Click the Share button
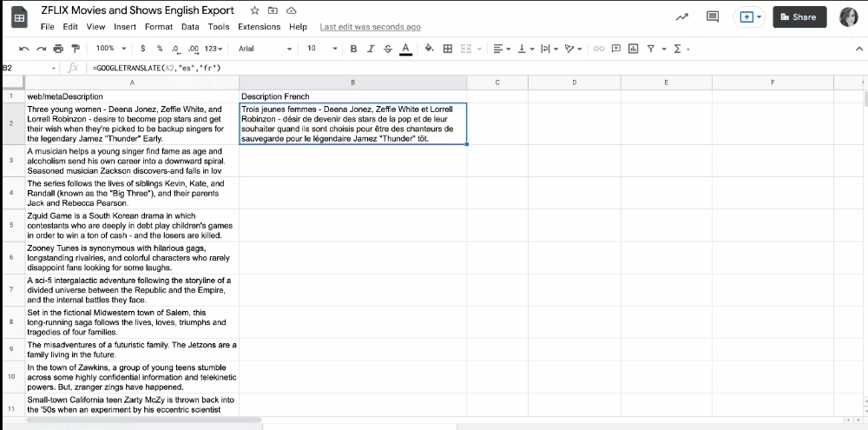The width and height of the screenshot is (868, 430). pyautogui.click(x=799, y=17)
